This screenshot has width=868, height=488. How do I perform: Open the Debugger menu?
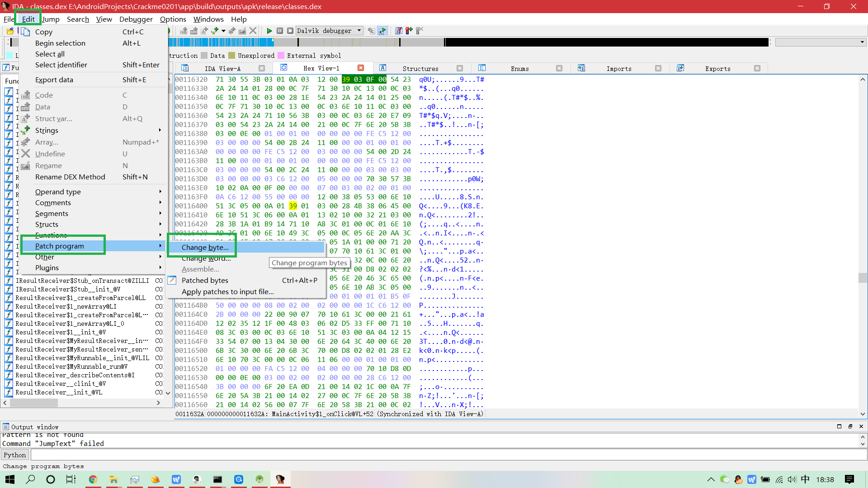136,19
